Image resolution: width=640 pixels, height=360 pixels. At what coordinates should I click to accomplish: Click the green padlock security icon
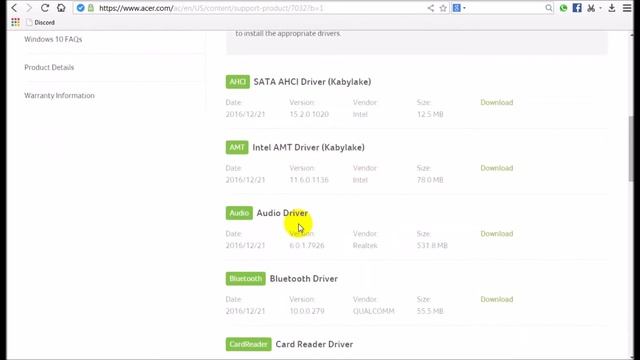coord(91,8)
